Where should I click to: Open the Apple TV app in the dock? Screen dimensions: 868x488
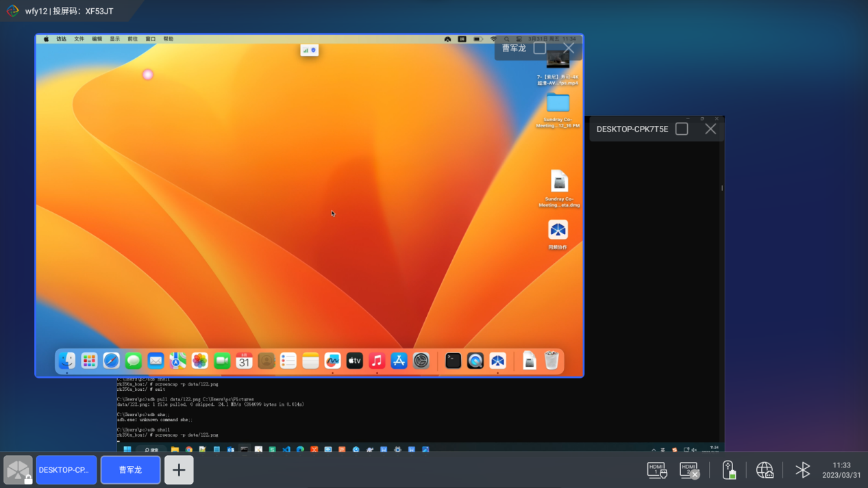point(355,361)
